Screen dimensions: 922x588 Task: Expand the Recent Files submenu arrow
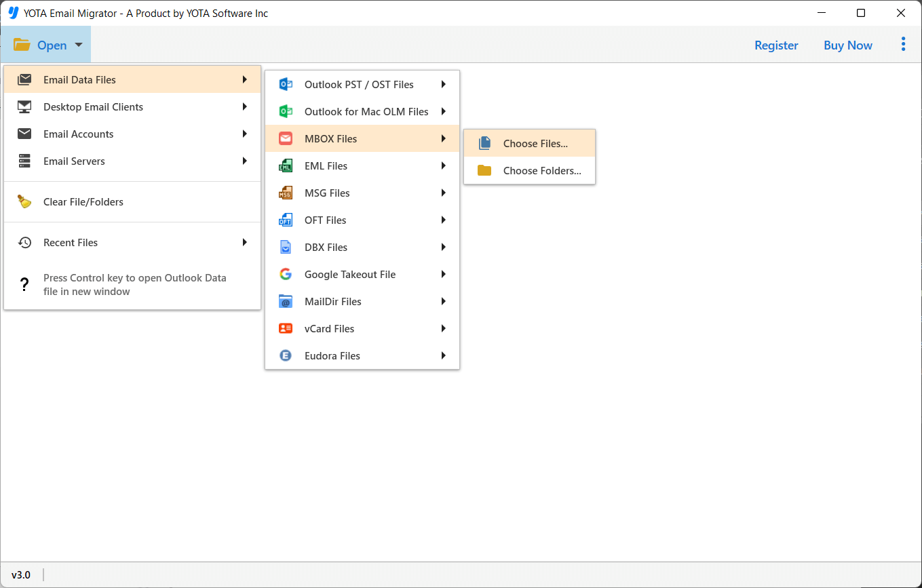point(244,242)
